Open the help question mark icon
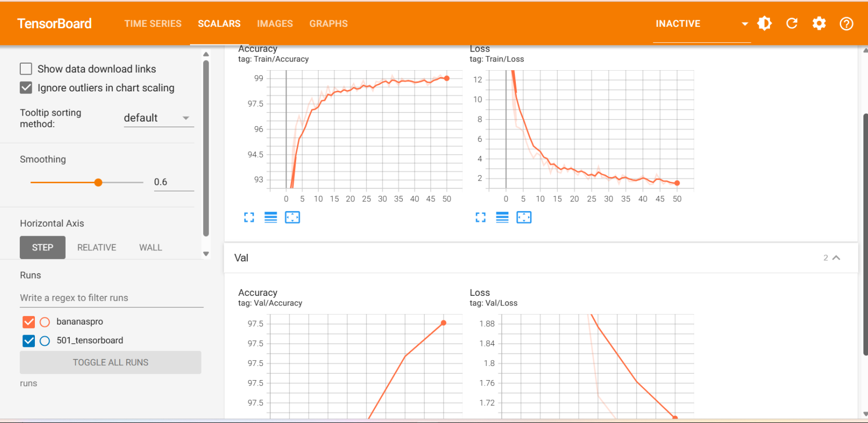This screenshot has width=868, height=423. [846, 24]
